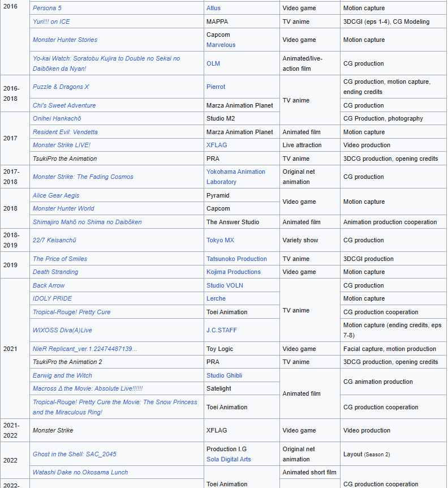Open Macross Δ the Movie: Absolute Live link
Screen dimensions: 448x488
[88, 389]
